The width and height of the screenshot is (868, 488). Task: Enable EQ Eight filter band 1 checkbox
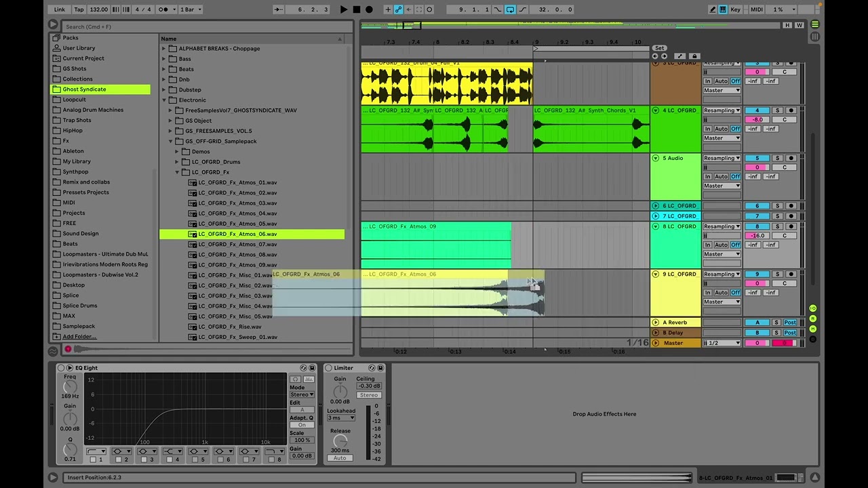coord(94,460)
